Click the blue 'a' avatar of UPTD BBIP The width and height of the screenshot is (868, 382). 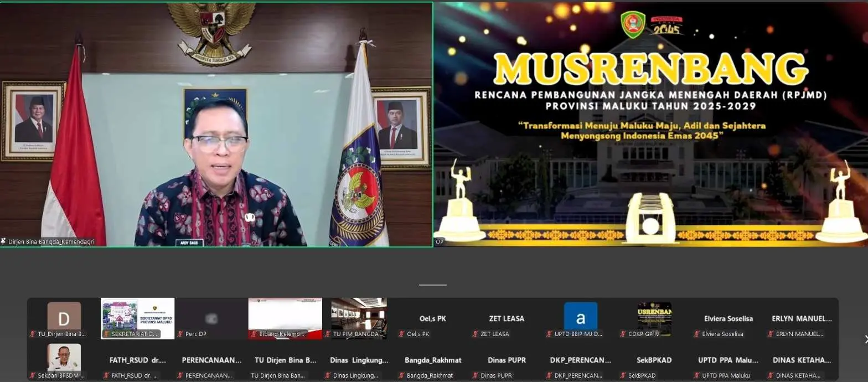[580, 316]
